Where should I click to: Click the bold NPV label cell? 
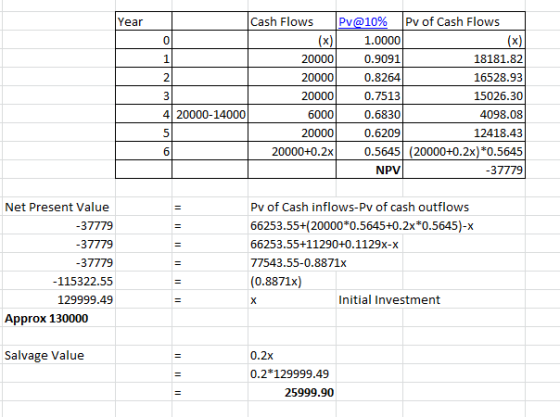[369, 170]
